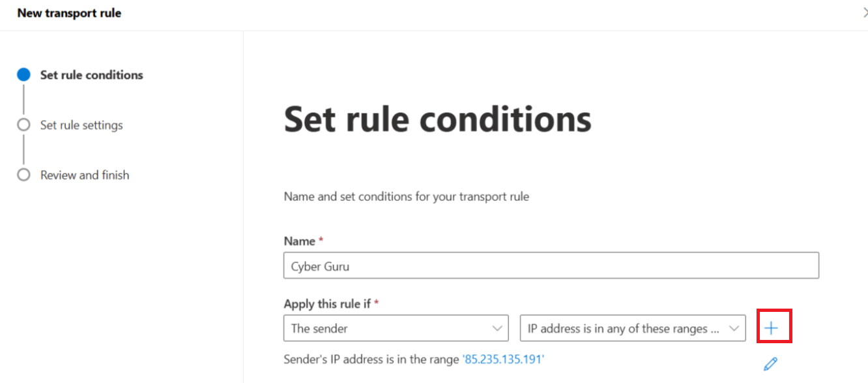Screen dimensions: 868x383
Task: Go to the Set rule settings step label
Action: click(81, 125)
